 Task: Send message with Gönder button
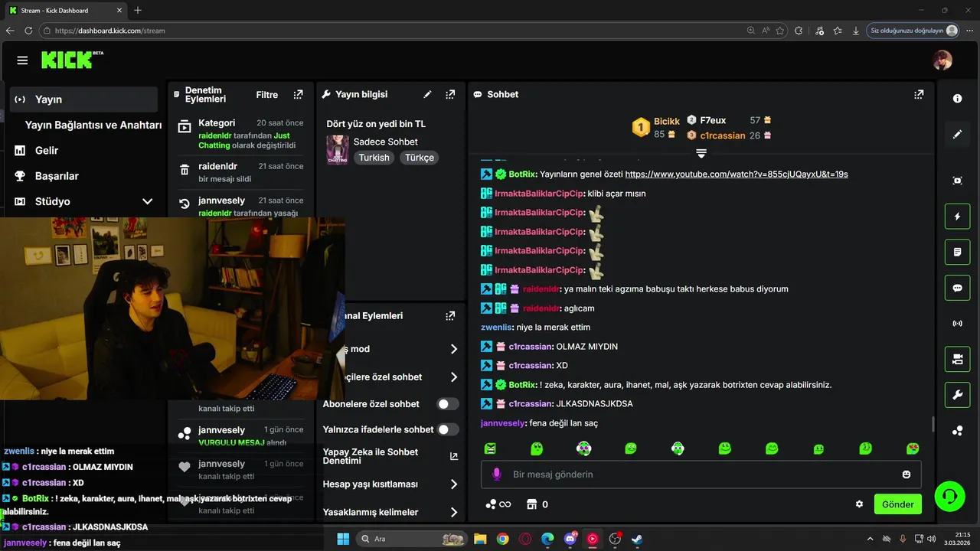898,504
